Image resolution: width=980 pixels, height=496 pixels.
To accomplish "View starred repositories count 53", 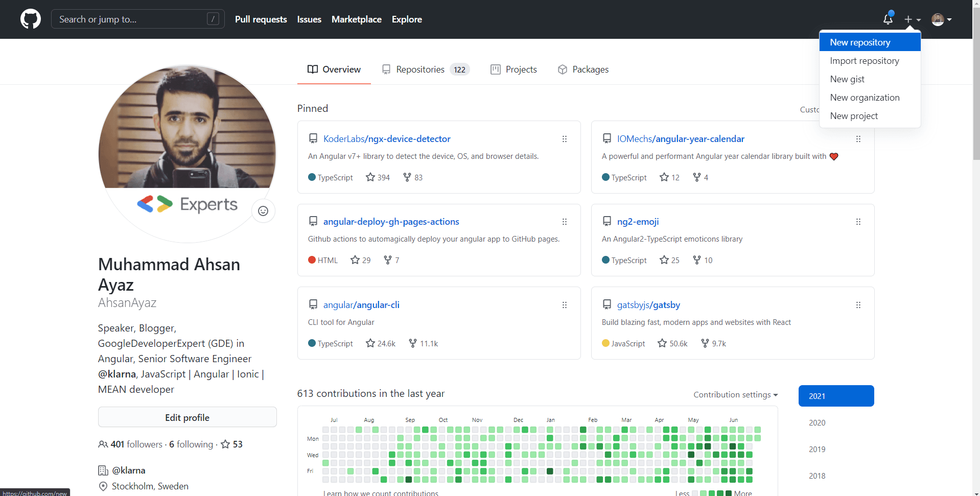I will click(231, 444).
